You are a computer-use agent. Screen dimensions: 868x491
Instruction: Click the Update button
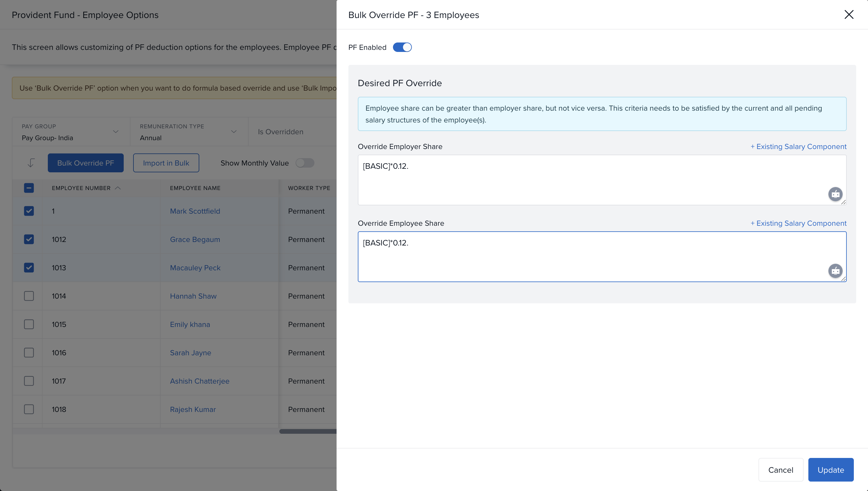tap(830, 470)
